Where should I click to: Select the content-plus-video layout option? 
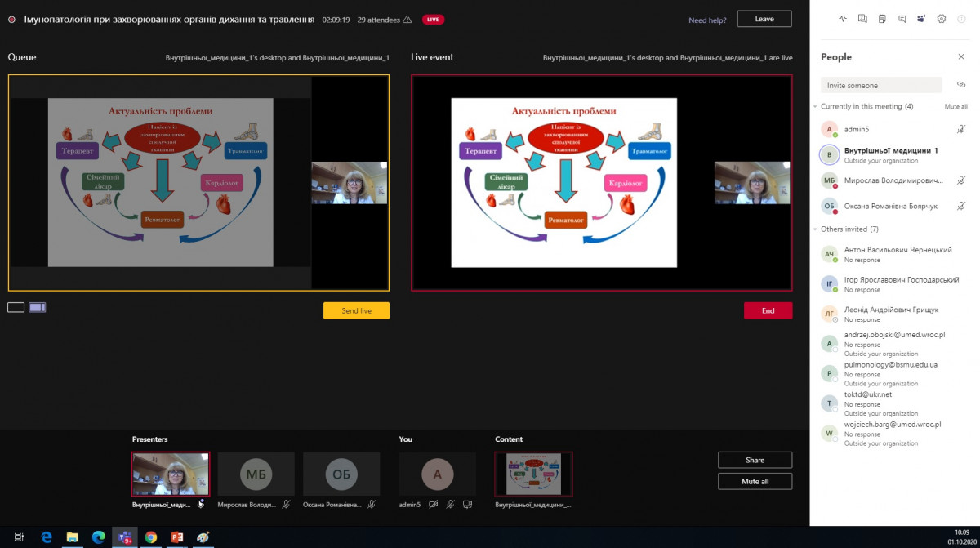click(x=38, y=307)
